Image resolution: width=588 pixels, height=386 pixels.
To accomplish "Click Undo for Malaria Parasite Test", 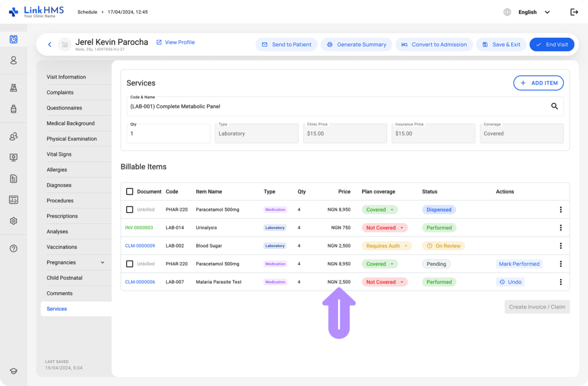I will point(510,281).
